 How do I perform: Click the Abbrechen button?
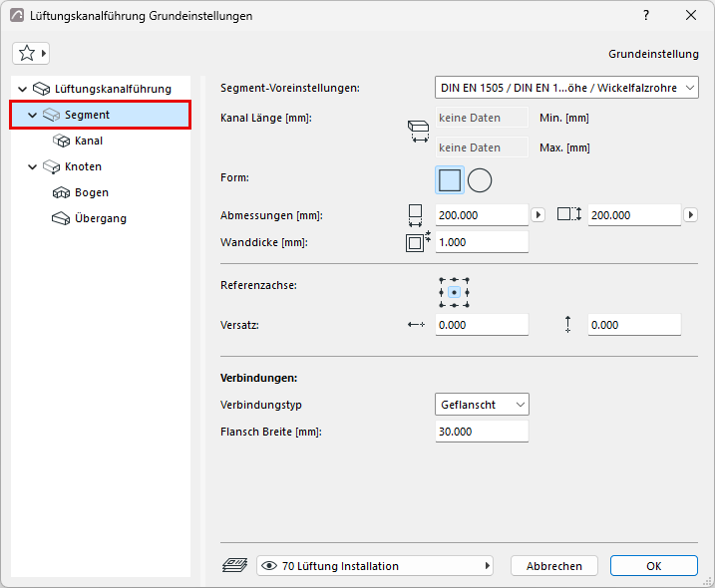coord(554,566)
